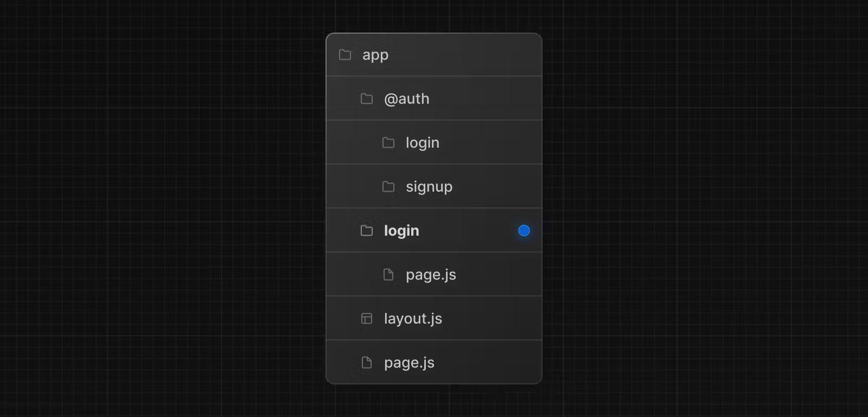Image resolution: width=868 pixels, height=417 pixels.
Task: Click the layout.js layout icon
Action: 367,319
